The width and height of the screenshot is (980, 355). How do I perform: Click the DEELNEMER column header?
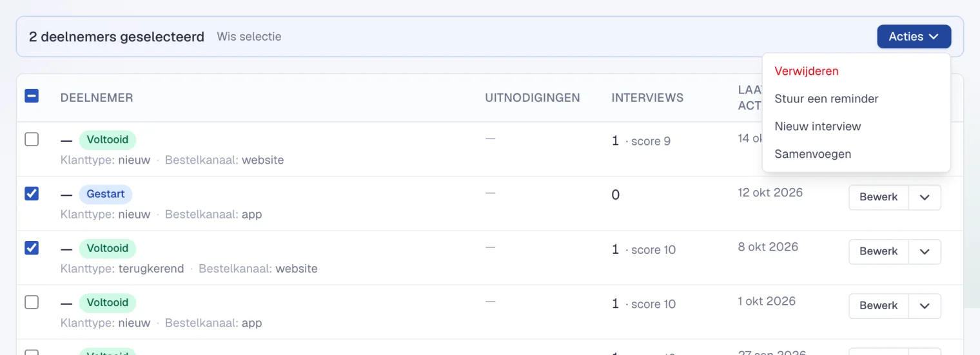pyautogui.click(x=97, y=98)
